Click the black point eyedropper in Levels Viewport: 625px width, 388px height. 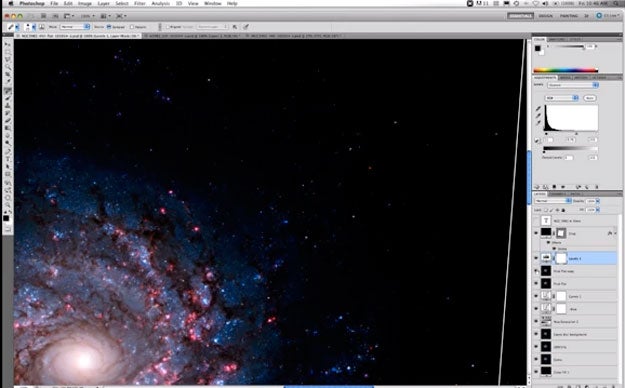tap(538, 108)
